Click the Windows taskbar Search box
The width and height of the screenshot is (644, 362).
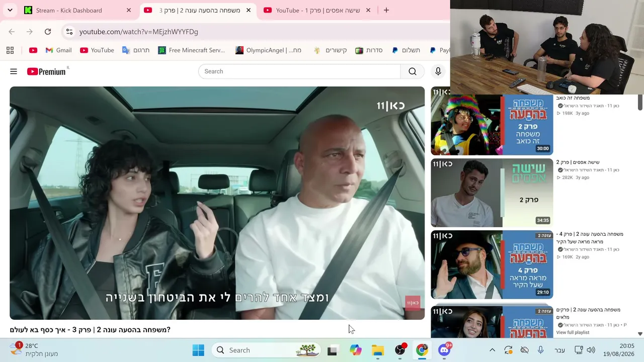coord(267,350)
